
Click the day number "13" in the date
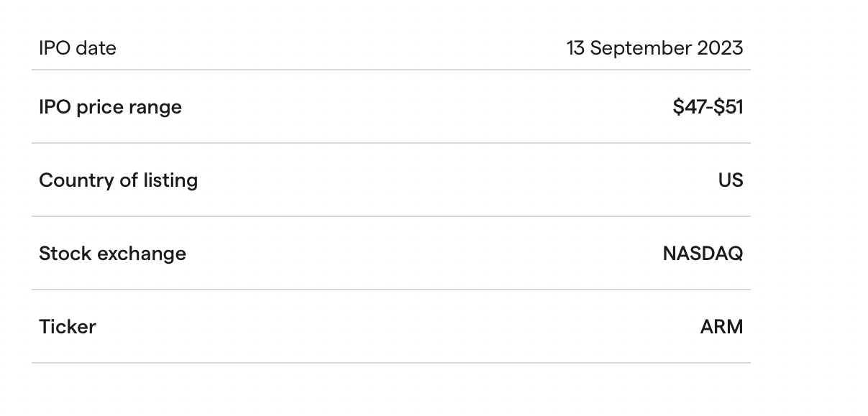(576, 48)
